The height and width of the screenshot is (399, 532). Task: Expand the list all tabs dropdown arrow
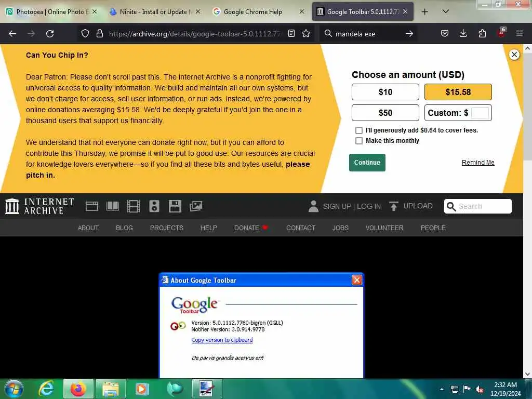446,11
